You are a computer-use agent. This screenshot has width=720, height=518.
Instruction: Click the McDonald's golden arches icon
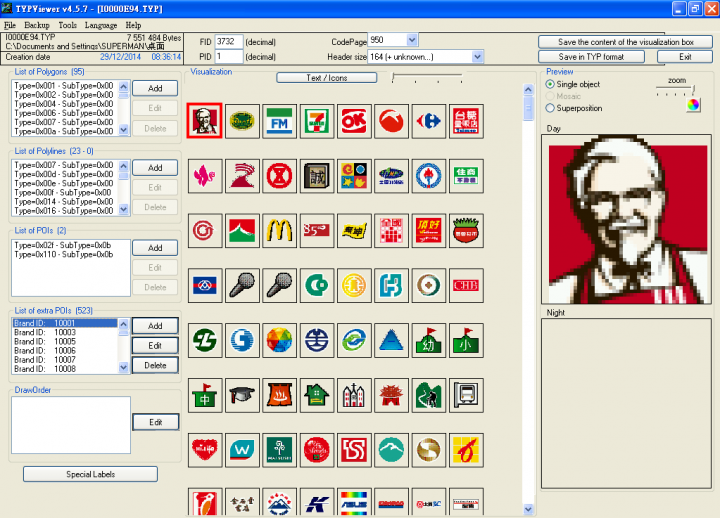click(279, 231)
